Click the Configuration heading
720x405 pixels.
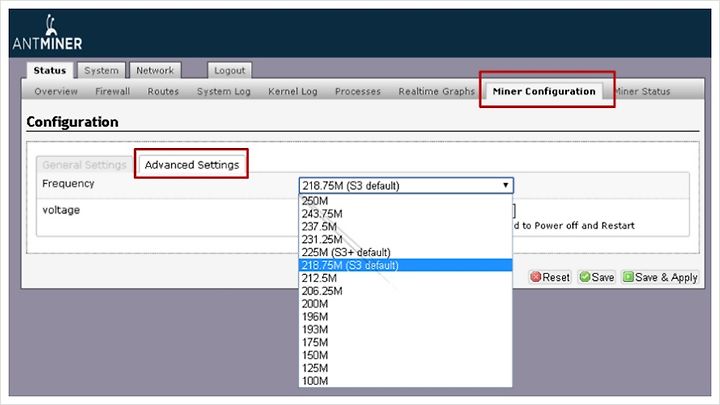click(x=72, y=122)
